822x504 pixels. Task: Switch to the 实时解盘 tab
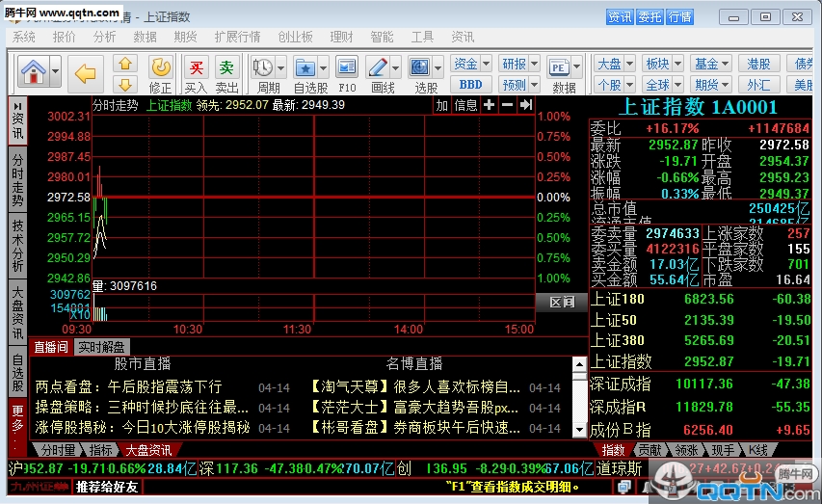(101, 347)
